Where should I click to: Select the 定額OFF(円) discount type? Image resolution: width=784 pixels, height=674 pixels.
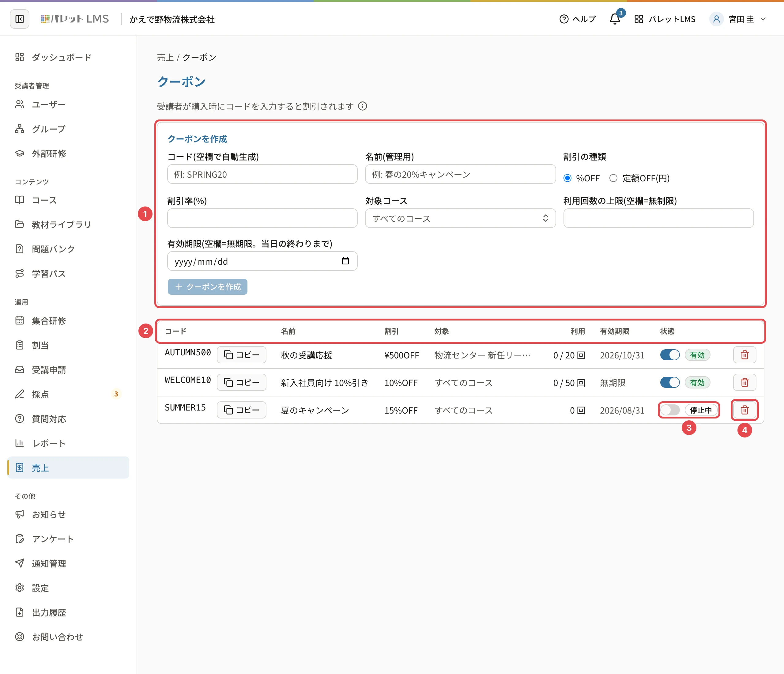(613, 178)
